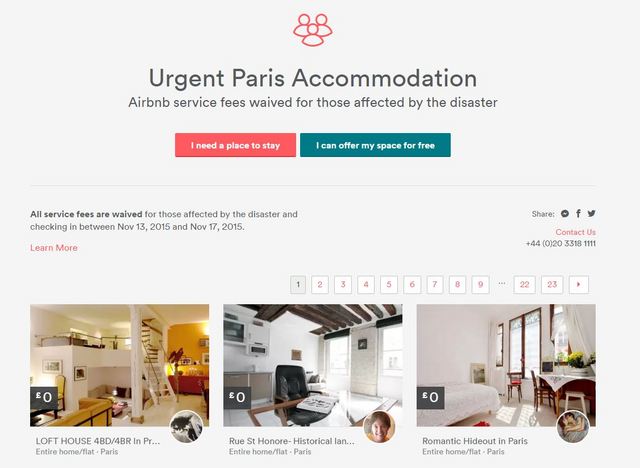
Task: Open the Romantic Hideout in Paris title
Action: tap(475, 441)
